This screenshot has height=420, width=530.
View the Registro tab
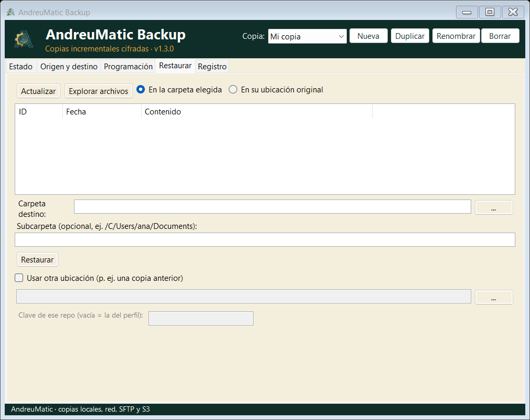click(x=213, y=67)
